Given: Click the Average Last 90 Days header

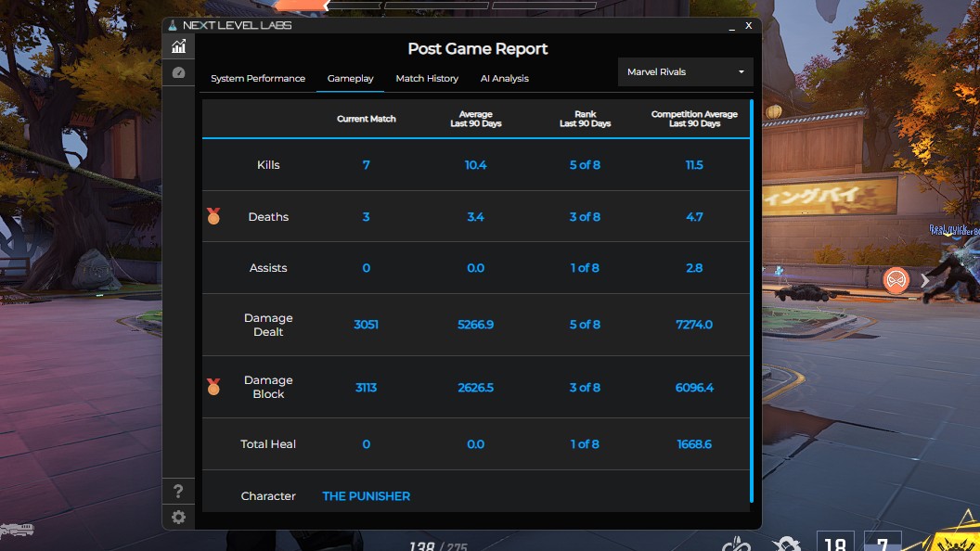Looking at the screenshot, I should click(476, 119).
